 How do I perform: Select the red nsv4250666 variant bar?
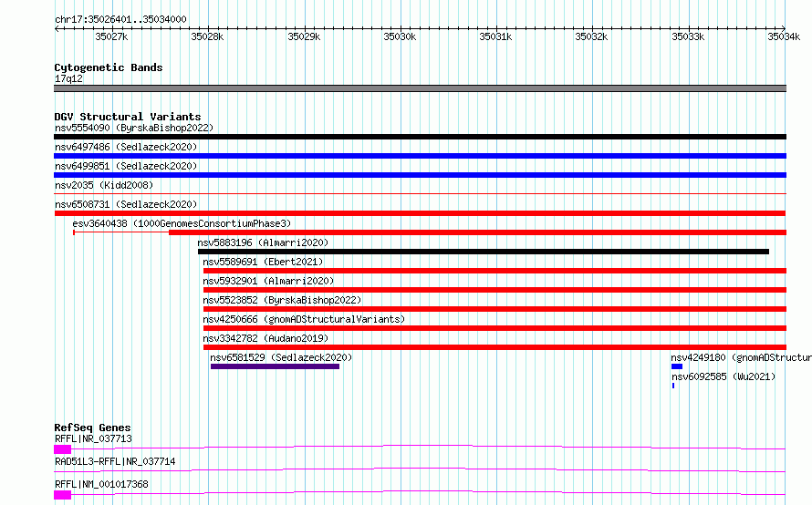(495, 328)
